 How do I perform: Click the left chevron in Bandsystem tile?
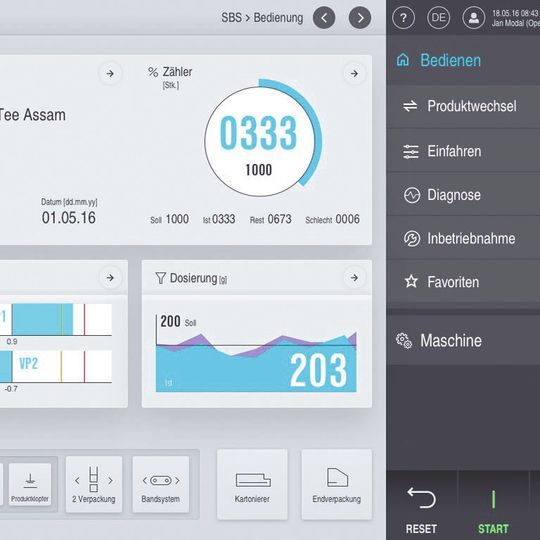[x=145, y=480]
